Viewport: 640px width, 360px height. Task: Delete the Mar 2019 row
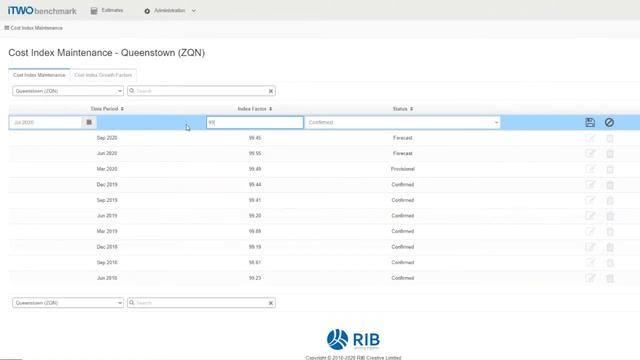[x=610, y=231]
